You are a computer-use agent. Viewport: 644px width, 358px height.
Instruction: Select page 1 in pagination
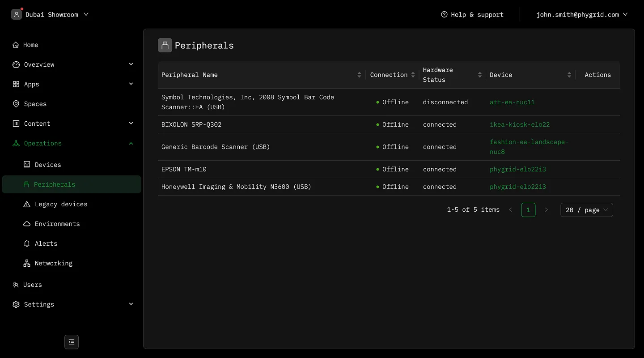(528, 210)
